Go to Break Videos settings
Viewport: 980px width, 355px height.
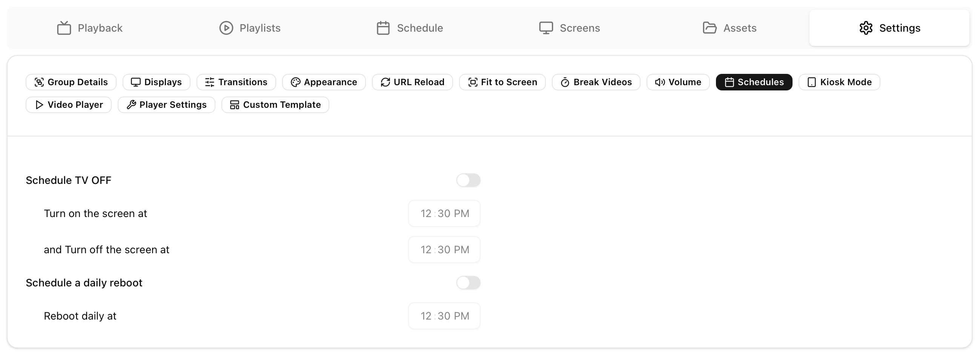click(596, 83)
